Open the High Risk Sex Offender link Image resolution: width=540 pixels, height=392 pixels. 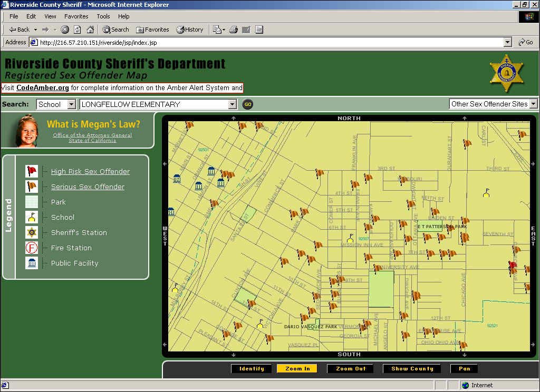(x=90, y=171)
